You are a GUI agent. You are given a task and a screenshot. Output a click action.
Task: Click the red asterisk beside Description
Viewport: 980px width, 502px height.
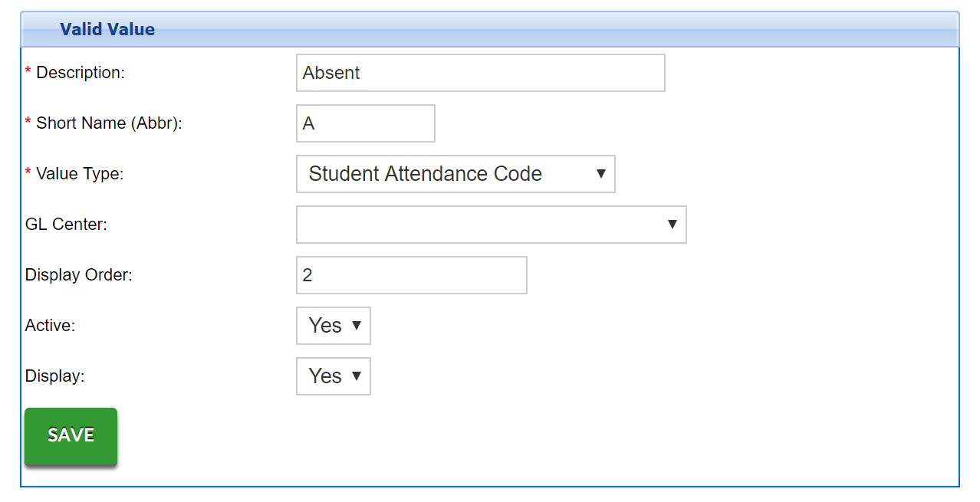click(28, 72)
